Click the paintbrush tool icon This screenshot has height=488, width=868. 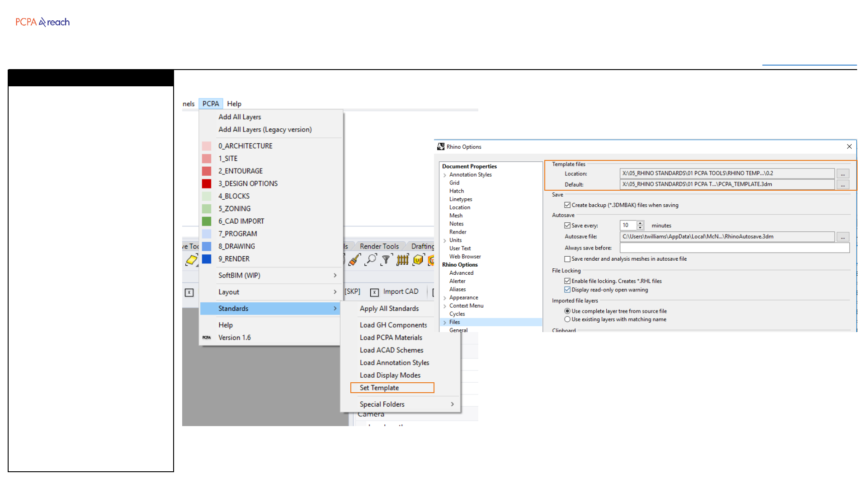pos(355,260)
